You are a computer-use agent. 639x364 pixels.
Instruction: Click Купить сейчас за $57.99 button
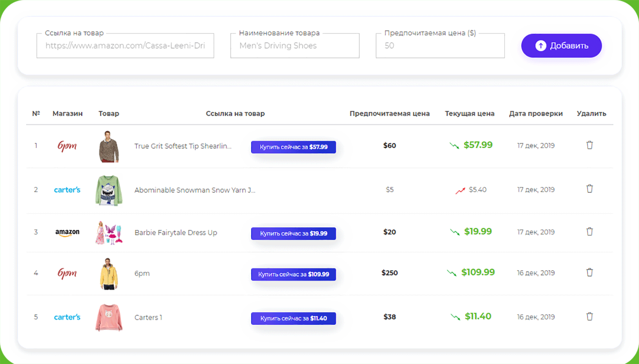pyautogui.click(x=293, y=147)
